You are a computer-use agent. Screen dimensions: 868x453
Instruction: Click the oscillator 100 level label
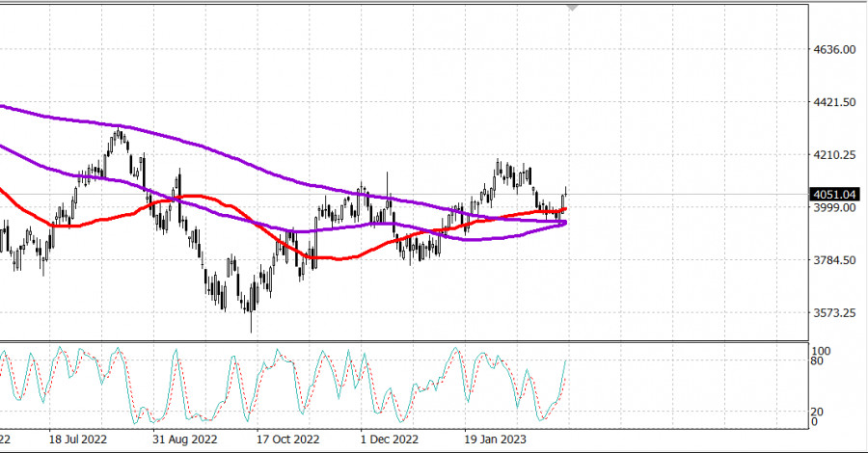[820, 351]
